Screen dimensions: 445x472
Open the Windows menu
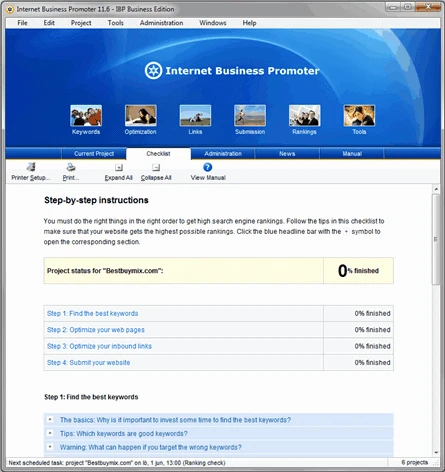click(213, 23)
